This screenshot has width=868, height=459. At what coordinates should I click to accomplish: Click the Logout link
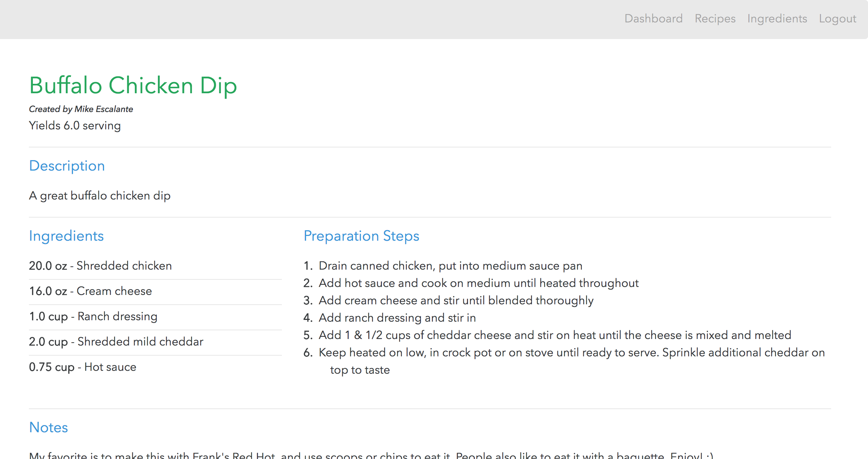click(x=837, y=18)
